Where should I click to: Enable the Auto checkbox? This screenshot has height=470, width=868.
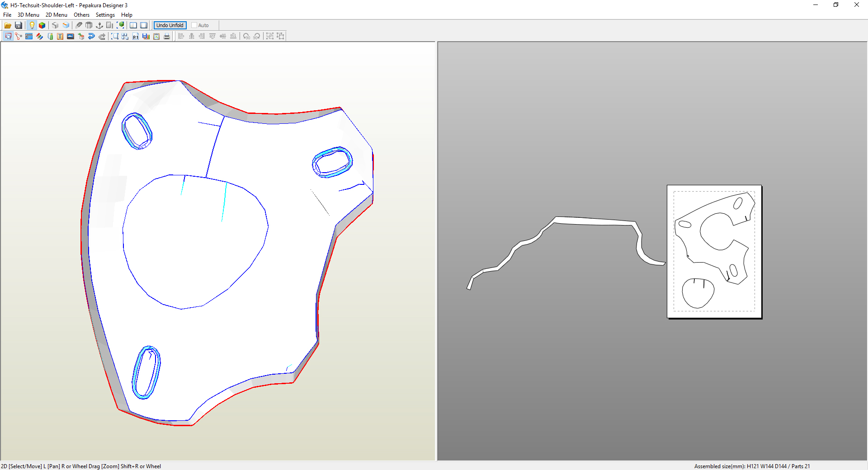(x=194, y=25)
